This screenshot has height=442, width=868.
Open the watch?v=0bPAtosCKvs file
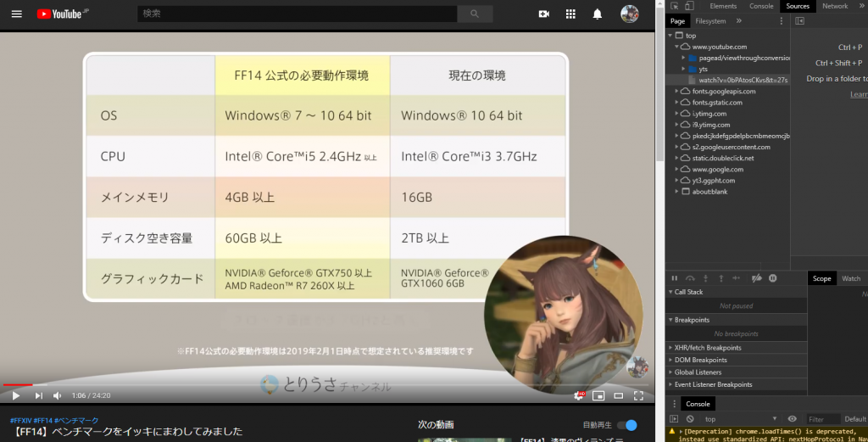(x=743, y=80)
